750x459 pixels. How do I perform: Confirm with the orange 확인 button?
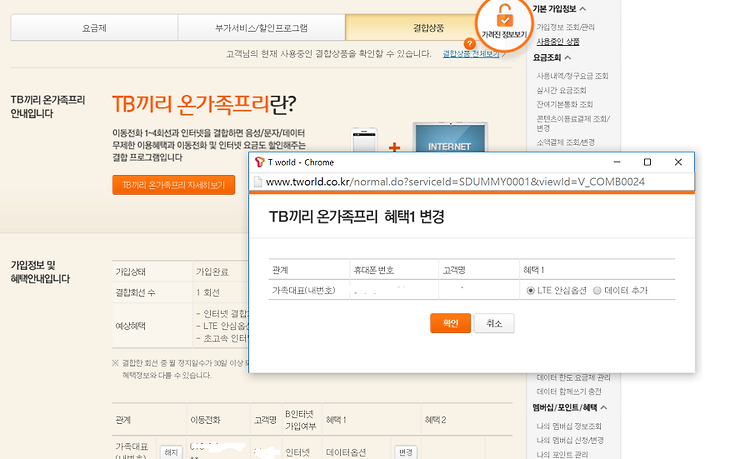point(451,323)
